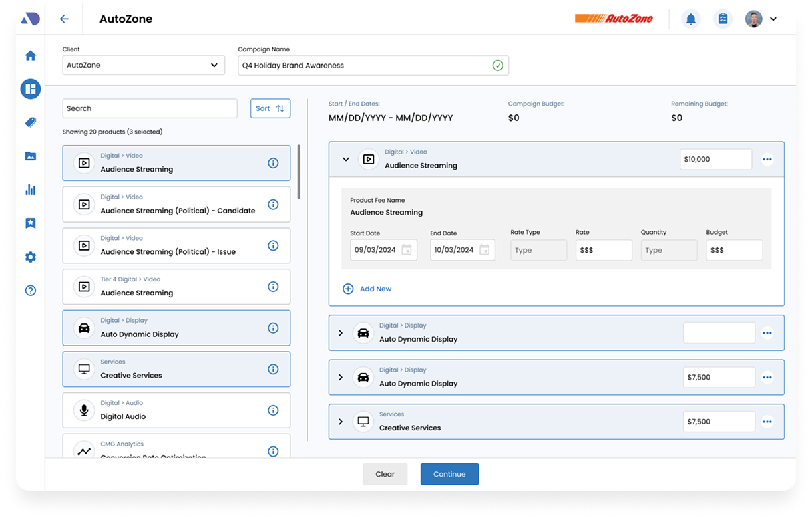Image resolution: width=812 pixels, height=520 pixels.
Task: Open the starred bookmark icon in sidebar
Action: [x=31, y=223]
